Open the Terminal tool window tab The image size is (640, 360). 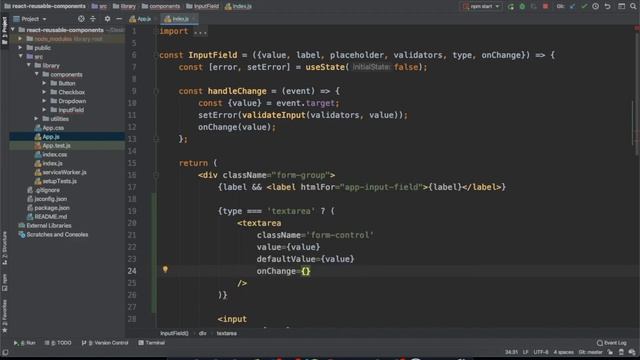[x=151, y=343]
